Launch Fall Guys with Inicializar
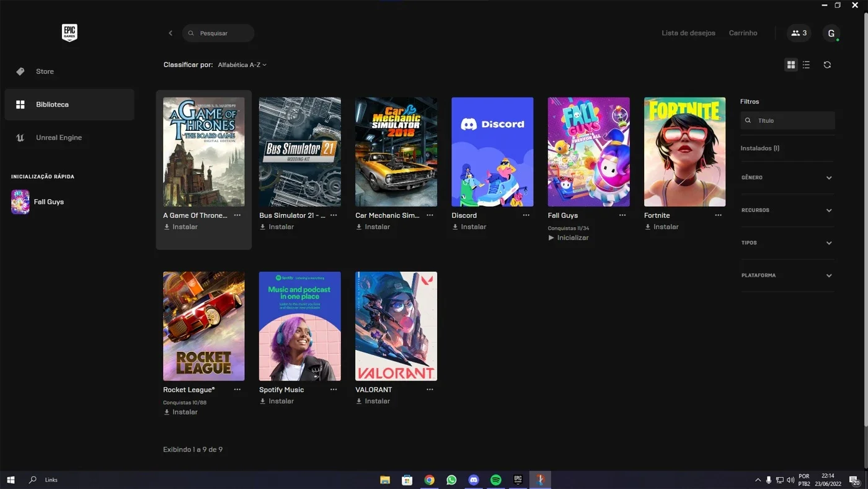 569,238
